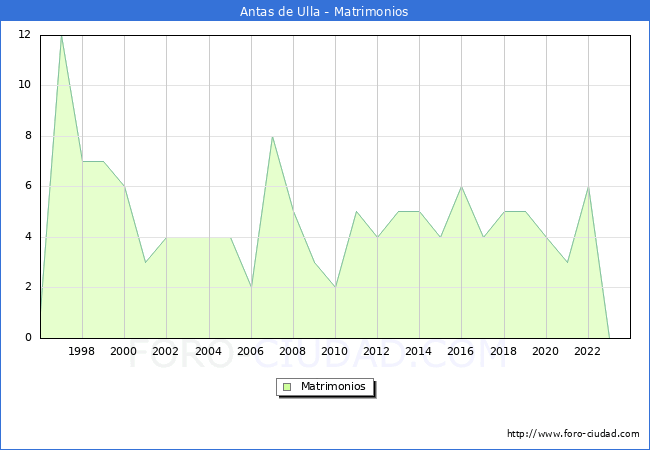Select the 1998 x-axis label

(82, 352)
